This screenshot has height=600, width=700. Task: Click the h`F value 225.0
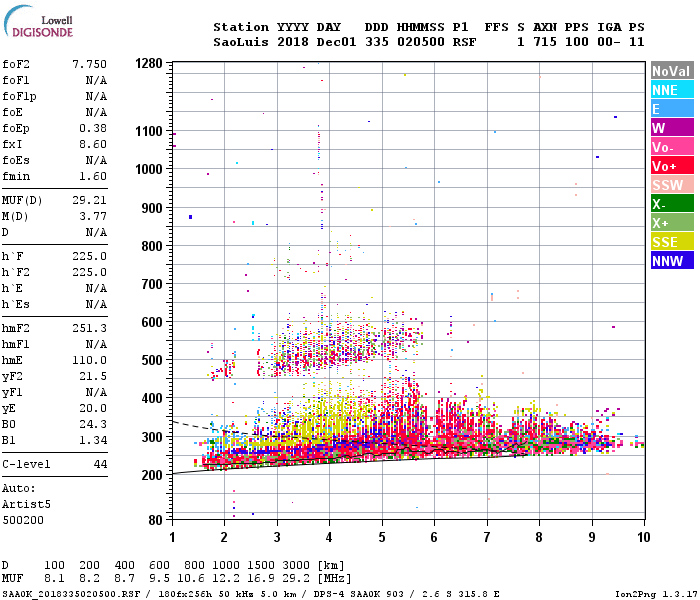click(89, 256)
